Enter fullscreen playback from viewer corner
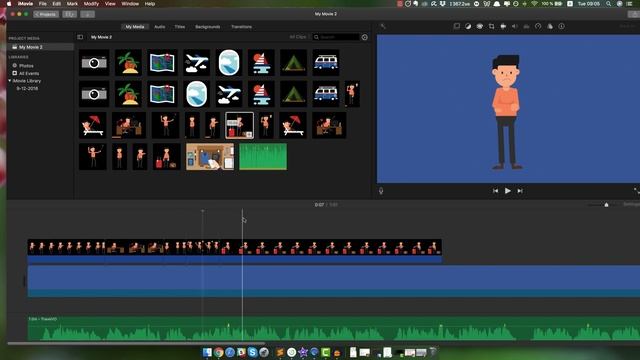Viewport: 640px width, 360px height. point(636,191)
